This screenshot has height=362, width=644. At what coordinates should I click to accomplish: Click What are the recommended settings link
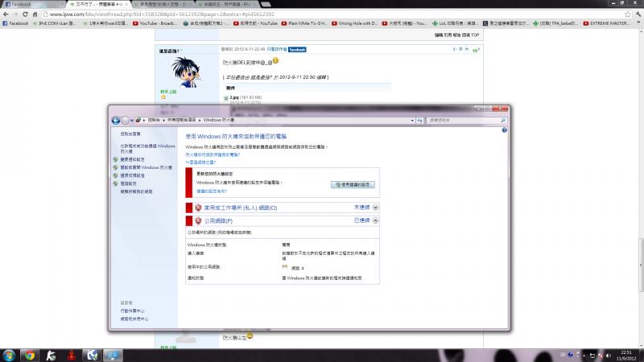coord(212,191)
